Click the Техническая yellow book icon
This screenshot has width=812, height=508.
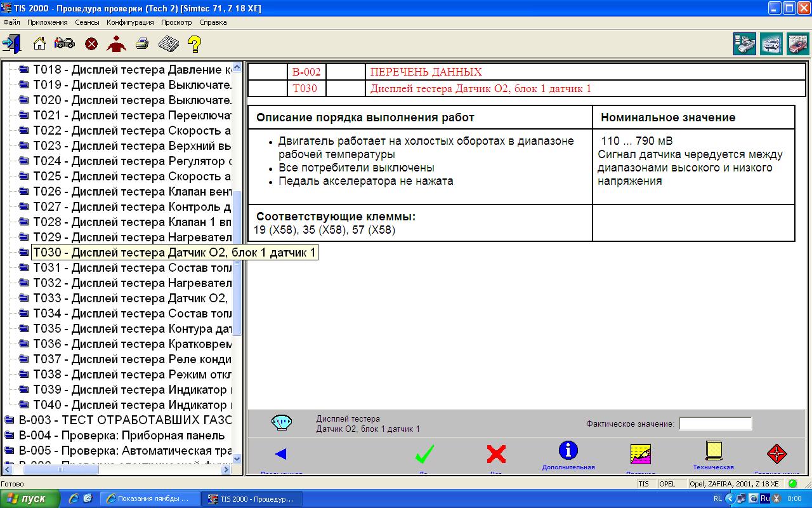(714, 450)
